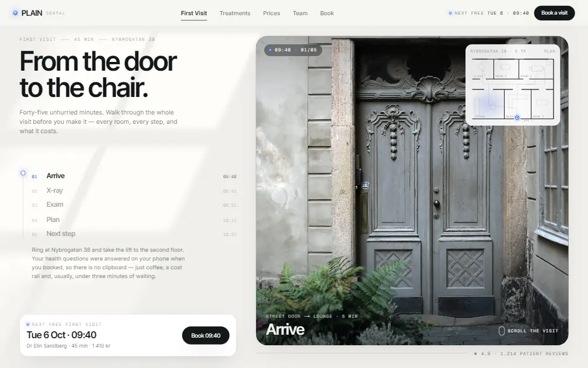Click the 10:11 time next to Plan
This screenshot has height=368, width=588.
pos(229,220)
